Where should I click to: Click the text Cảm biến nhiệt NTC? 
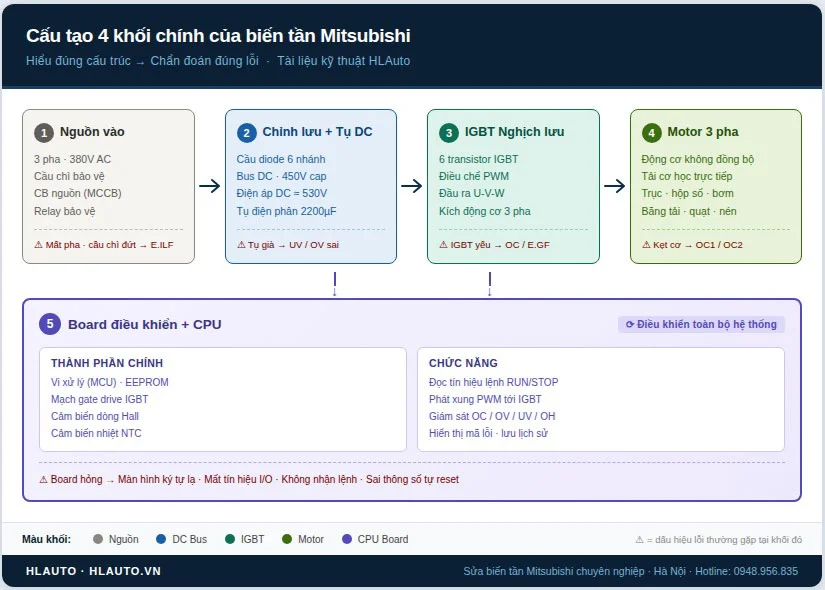pos(96,433)
